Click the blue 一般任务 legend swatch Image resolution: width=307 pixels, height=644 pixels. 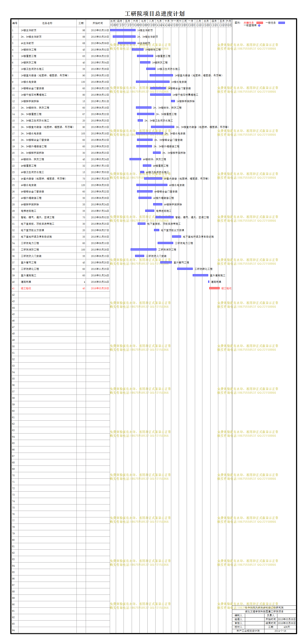(281, 23)
